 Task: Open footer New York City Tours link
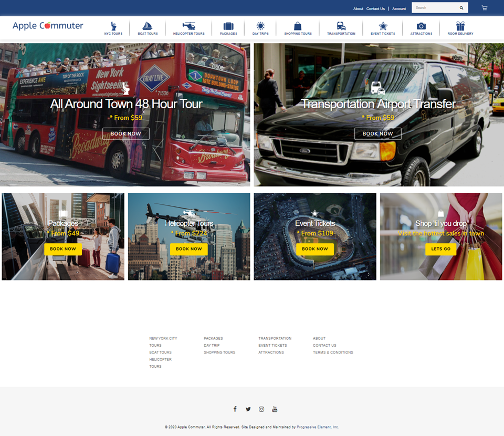(163, 342)
